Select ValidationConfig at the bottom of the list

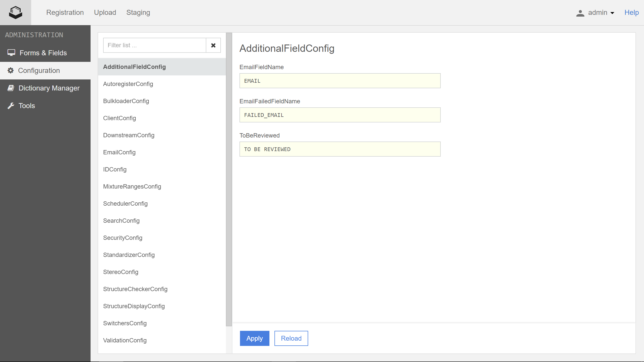125,340
